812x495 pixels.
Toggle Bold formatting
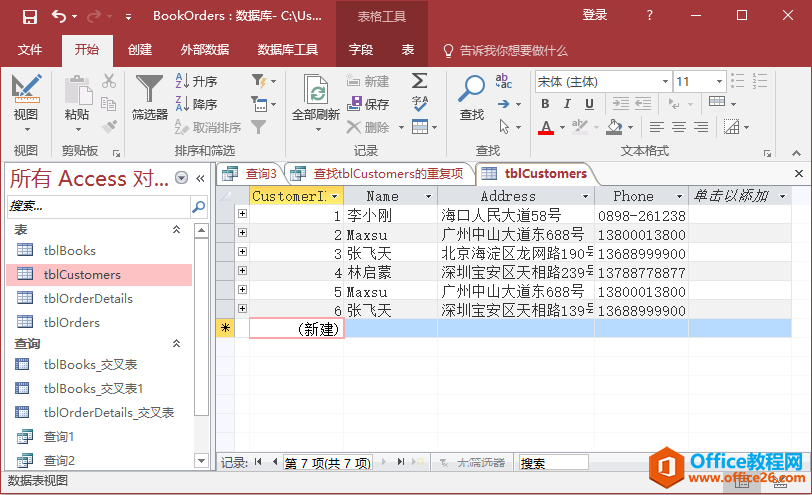click(x=545, y=104)
